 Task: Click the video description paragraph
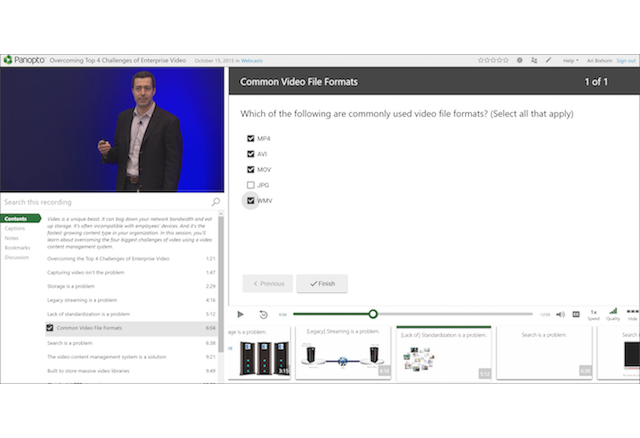(130, 233)
